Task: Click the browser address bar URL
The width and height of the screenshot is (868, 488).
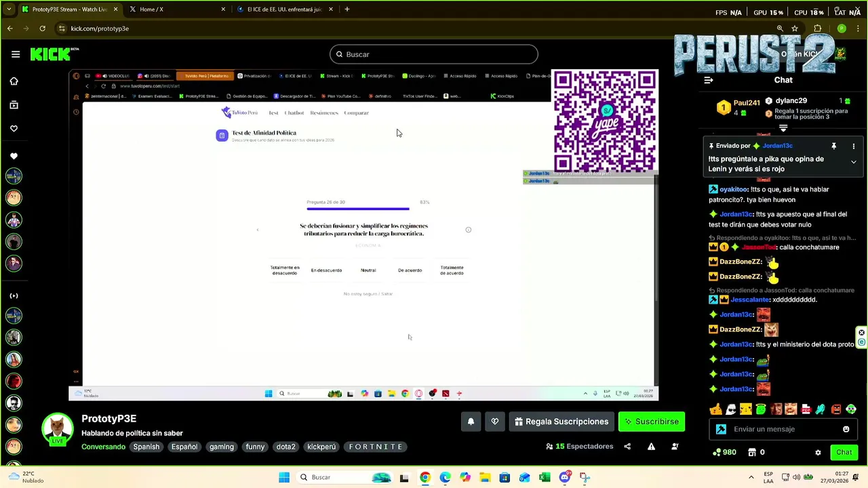Action: [100, 28]
